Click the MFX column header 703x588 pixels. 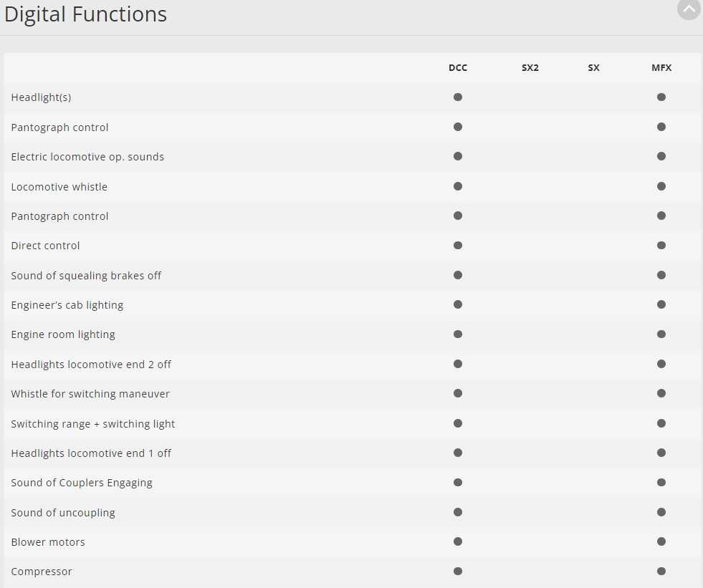click(661, 68)
